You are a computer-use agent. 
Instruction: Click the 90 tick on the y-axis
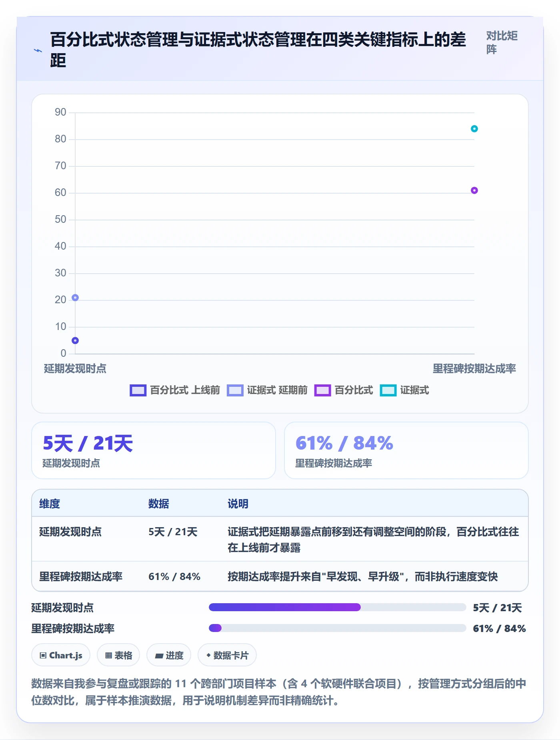pos(60,112)
